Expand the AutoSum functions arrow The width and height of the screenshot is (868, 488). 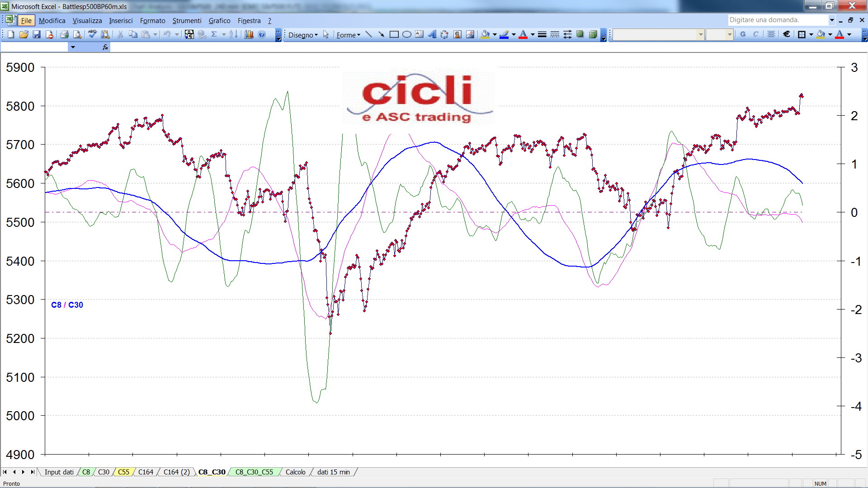[x=224, y=34]
